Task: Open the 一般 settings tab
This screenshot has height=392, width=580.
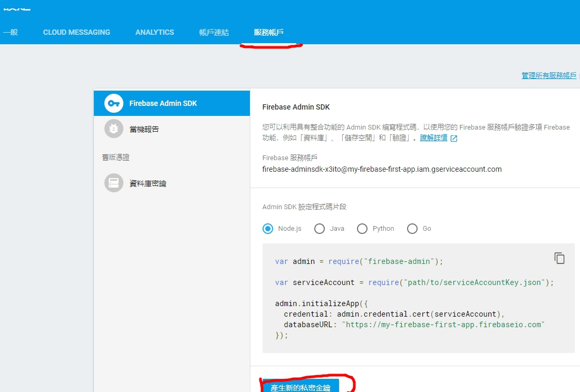Action: pyautogui.click(x=11, y=32)
